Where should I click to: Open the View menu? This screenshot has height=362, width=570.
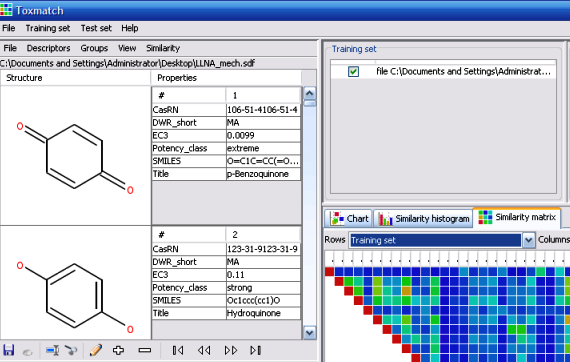[127, 48]
